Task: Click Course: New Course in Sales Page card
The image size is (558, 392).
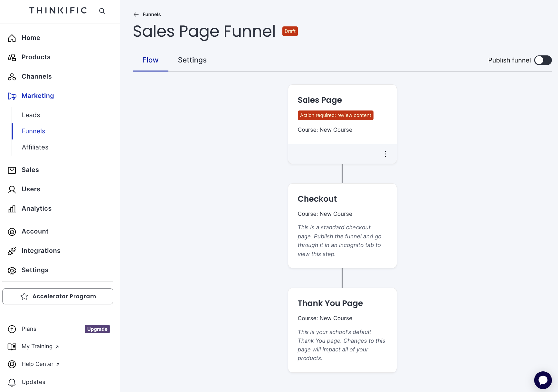Action: [x=325, y=130]
